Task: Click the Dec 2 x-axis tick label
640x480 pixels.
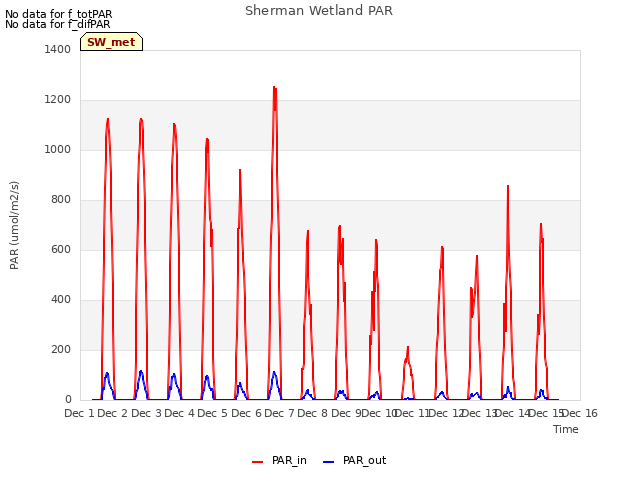Action: [113, 413]
